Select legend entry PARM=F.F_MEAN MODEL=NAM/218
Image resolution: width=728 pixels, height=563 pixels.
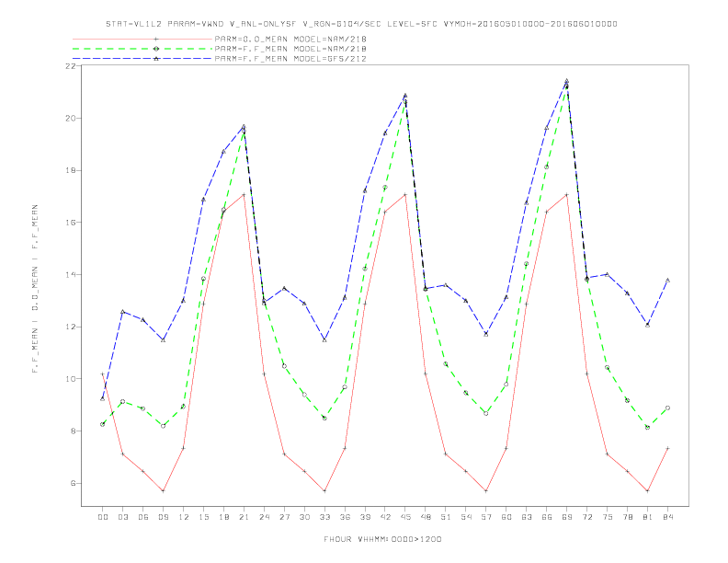pyautogui.click(x=290, y=49)
